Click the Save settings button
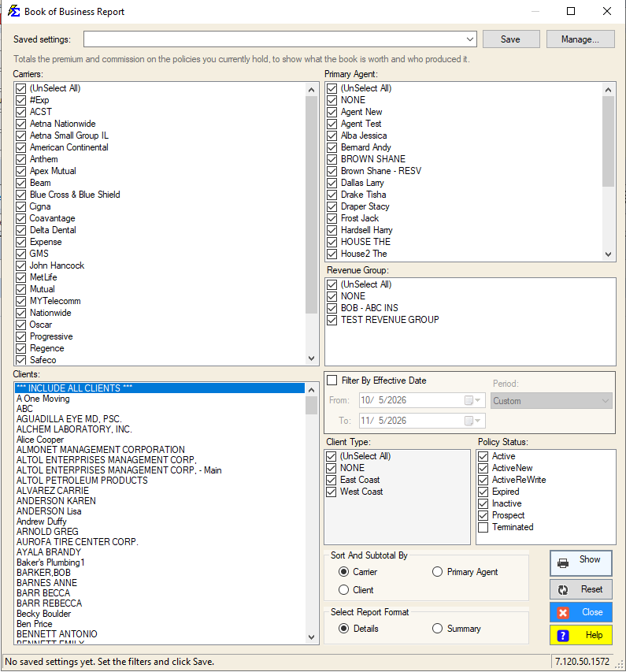This screenshot has height=672, width=626. (511, 39)
